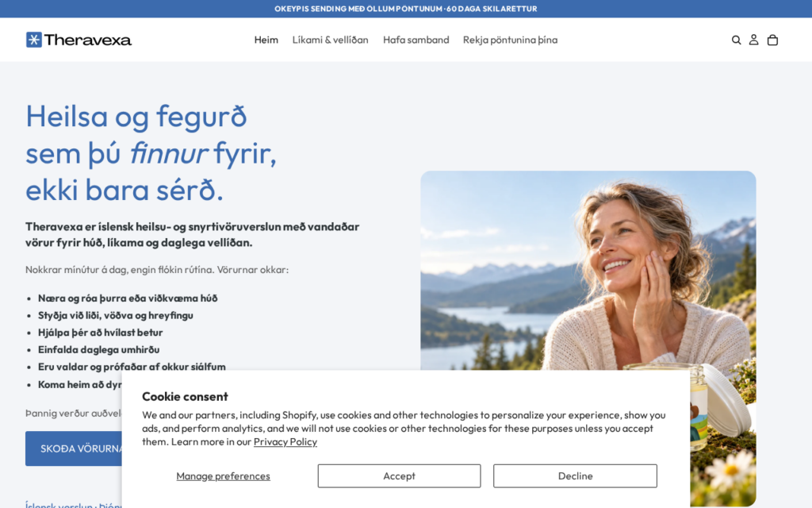Viewport: 812px width, 508px height.
Task: Click 'Einfalda daglega umhirðu' bullet
Action: 99,349
